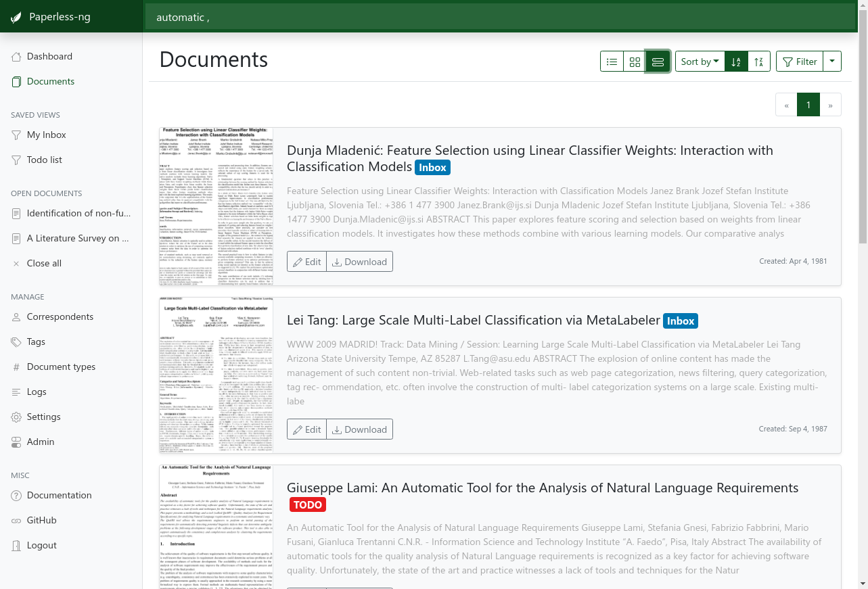
Task: Go to the next page of results
Action: pos(830,105)
